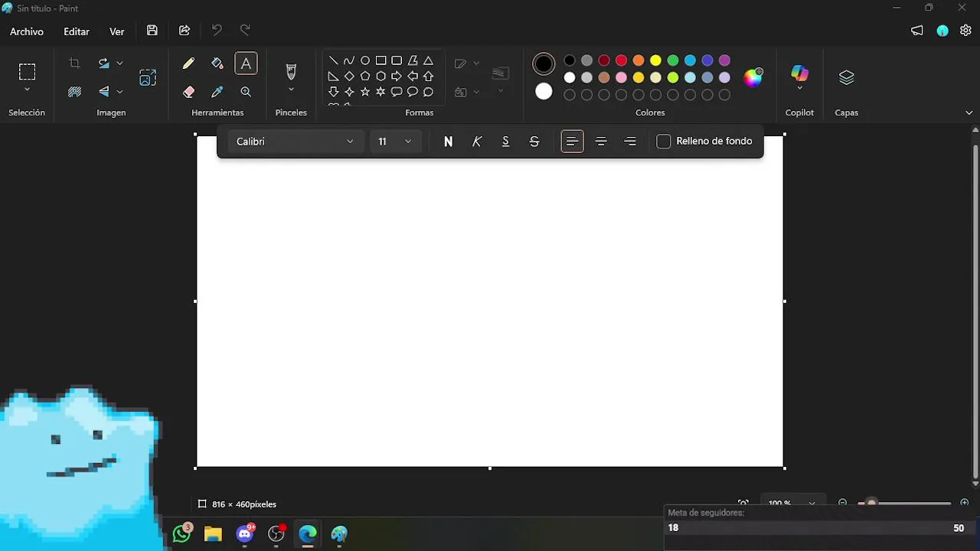Open the account profile icon

click(942, 31)
